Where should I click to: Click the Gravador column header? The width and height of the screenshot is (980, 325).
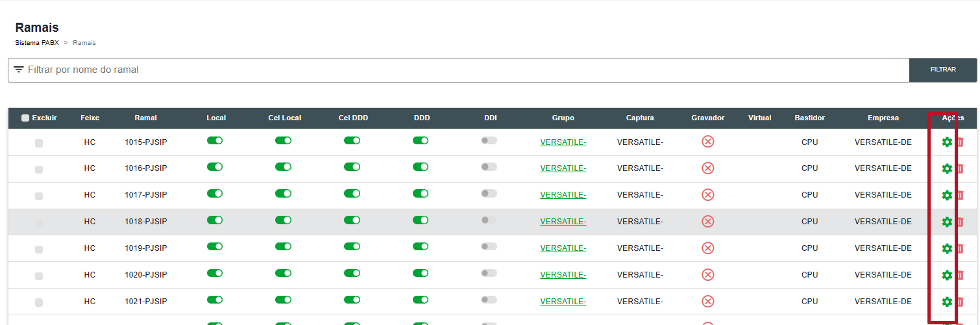coord(708,118)
